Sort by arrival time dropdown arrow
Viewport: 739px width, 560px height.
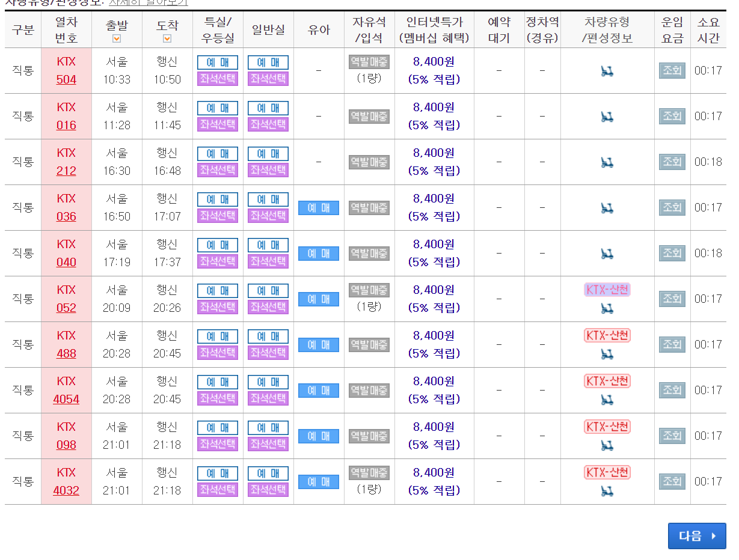pos(167,38)
